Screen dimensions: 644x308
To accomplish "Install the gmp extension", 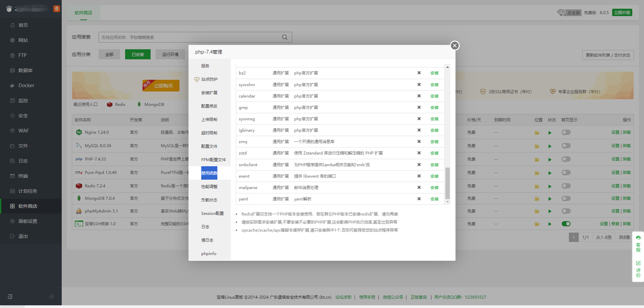I will (x=434, y=108).
